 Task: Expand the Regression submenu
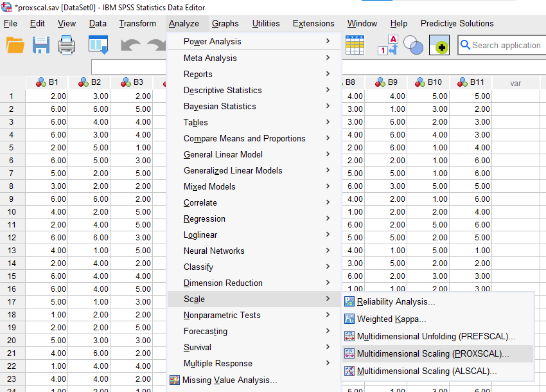[204, 218]
